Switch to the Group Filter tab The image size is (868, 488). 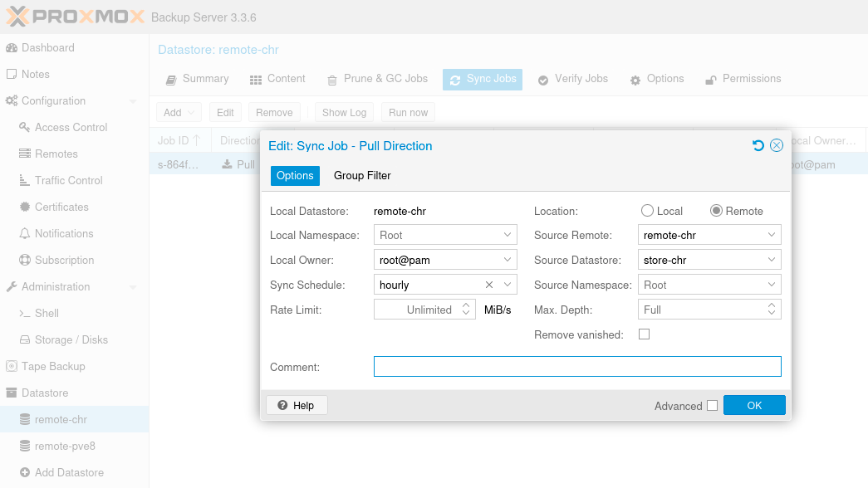362,176
